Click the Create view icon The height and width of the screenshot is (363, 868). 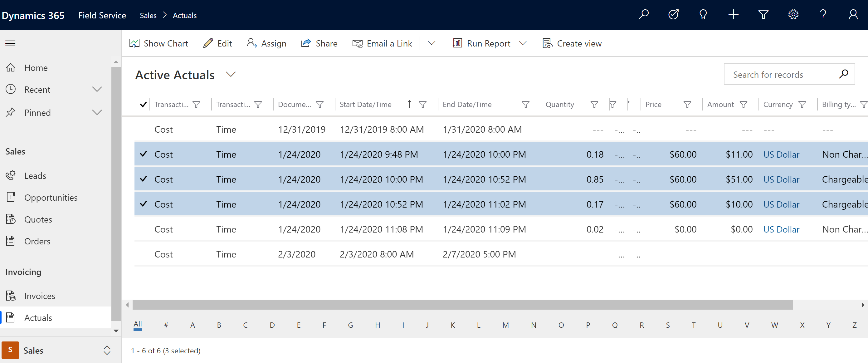pos(547,43)
